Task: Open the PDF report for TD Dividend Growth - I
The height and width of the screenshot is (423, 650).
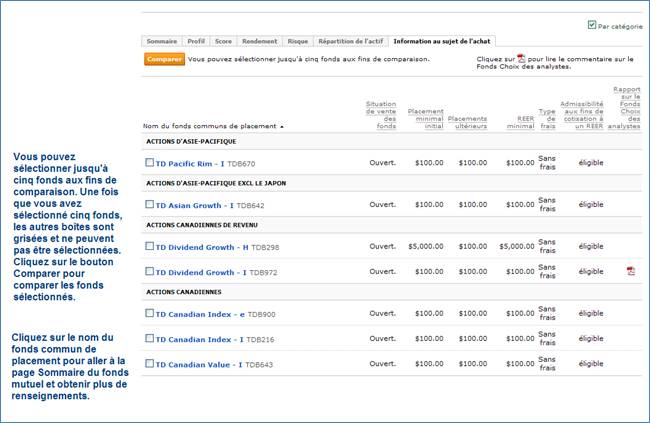Action: [631, 271]
